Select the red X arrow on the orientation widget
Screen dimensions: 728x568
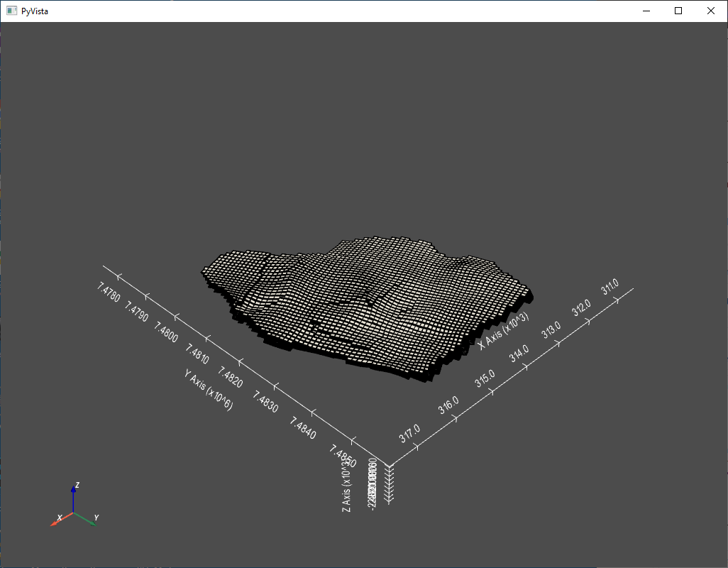[56, 520]
